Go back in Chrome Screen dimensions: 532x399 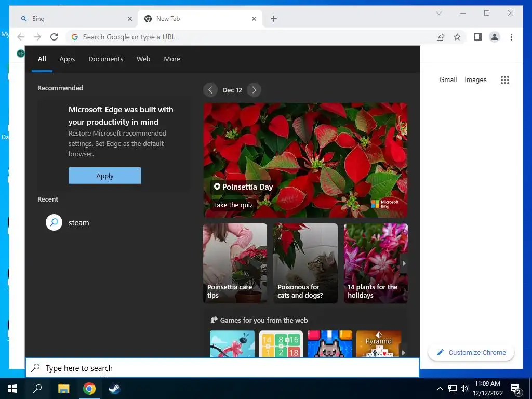point(21,37)
